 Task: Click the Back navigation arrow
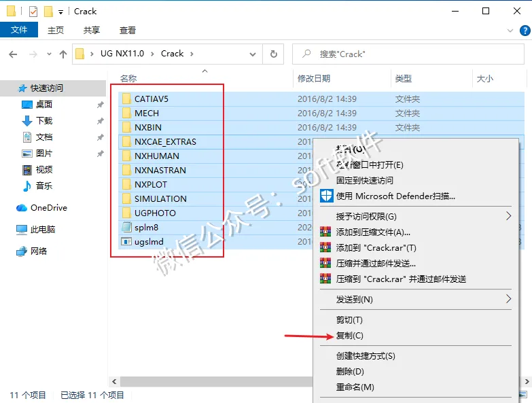pos(13,54)
